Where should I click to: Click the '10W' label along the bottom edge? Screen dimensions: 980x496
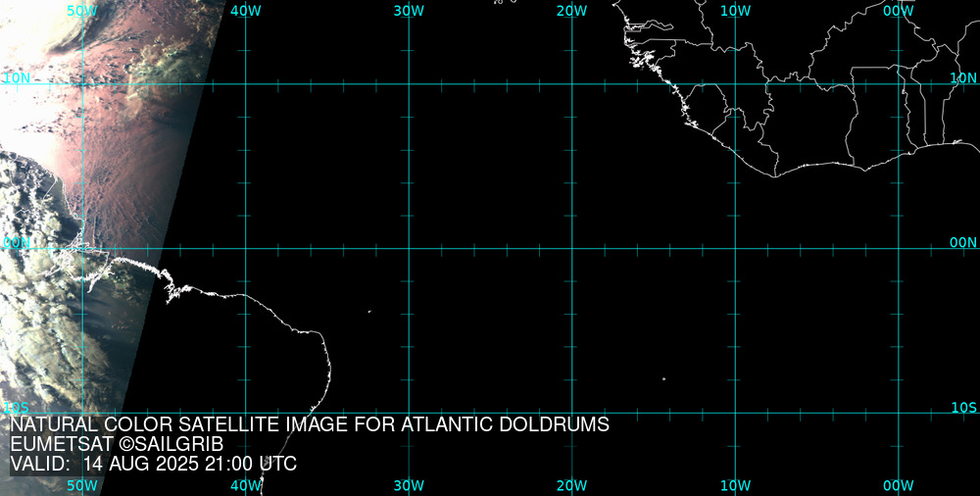pos(735,486)
